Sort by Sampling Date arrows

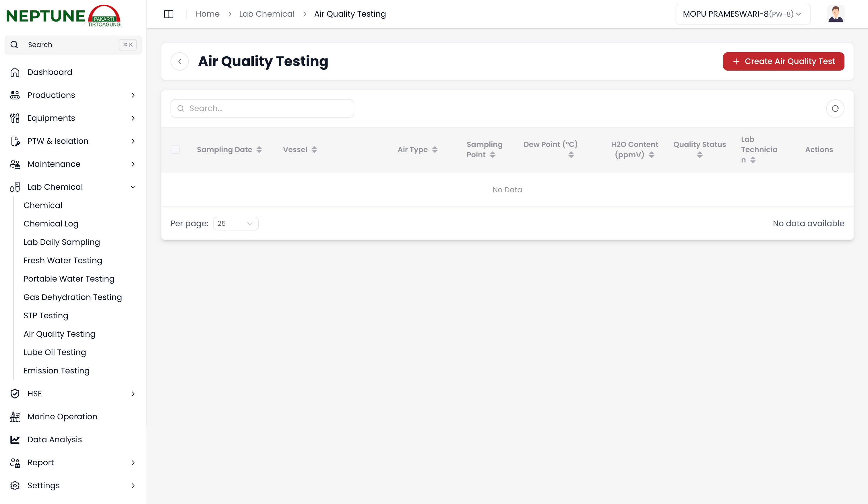[x=259, y=150]
